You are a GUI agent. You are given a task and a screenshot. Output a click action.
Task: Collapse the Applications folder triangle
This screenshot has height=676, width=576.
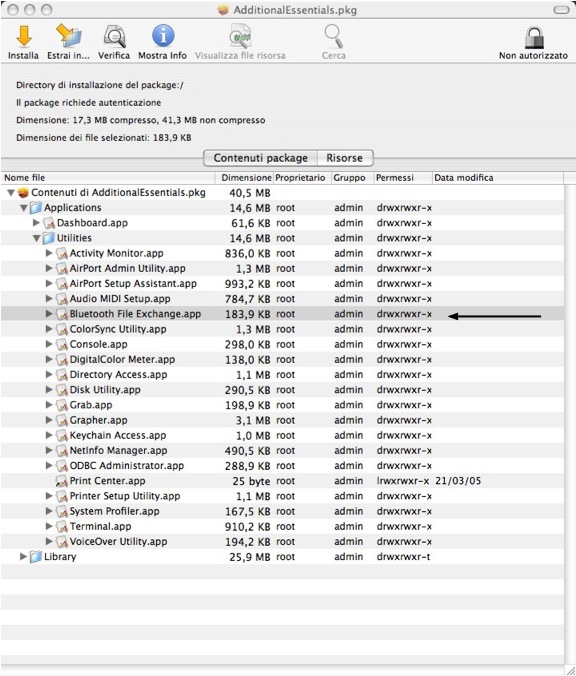[x=24, y=208]
